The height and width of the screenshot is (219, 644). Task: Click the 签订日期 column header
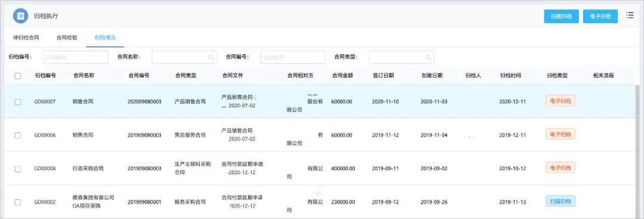click(x=383, y=76)
